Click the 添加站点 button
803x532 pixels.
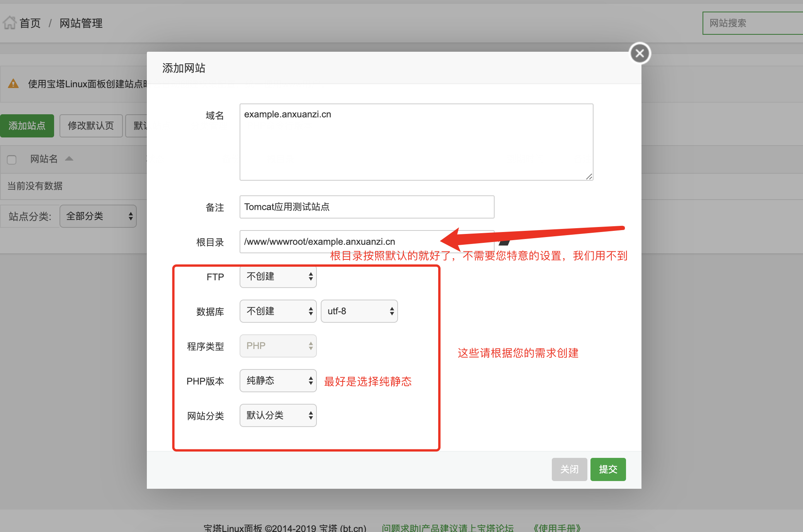pyautogui.click(x=27, y=126)
